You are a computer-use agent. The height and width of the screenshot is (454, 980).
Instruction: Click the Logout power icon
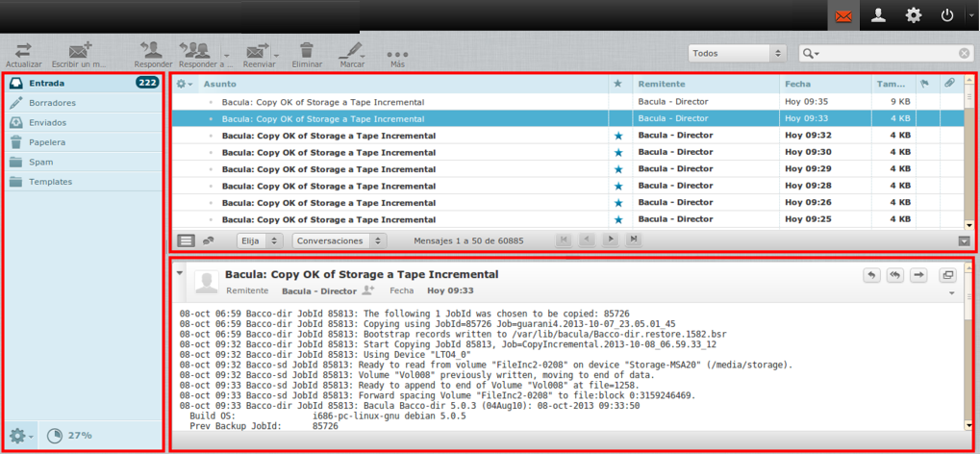point(947,15)
